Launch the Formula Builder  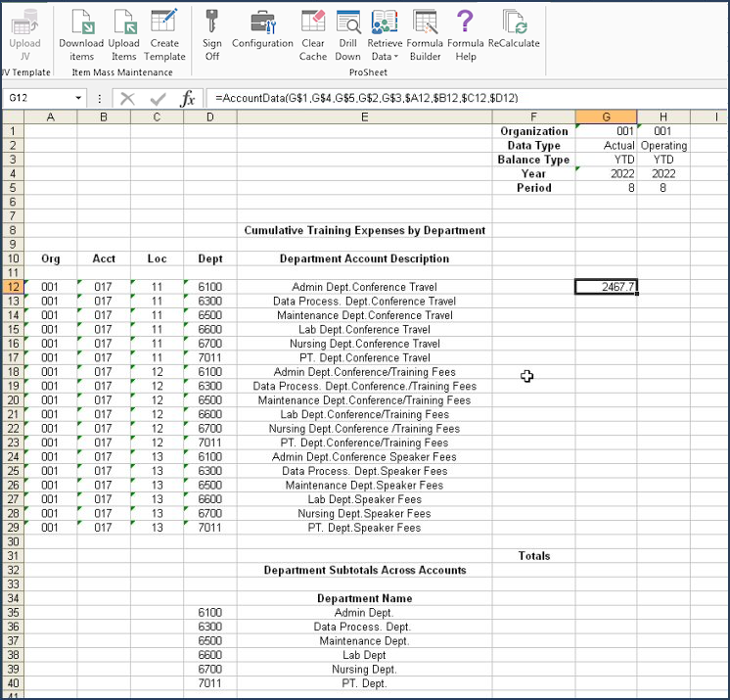click(425, 23)
